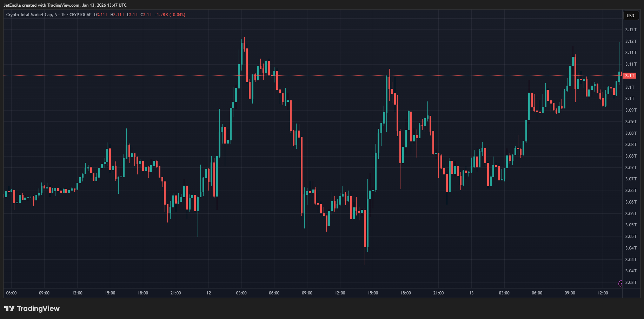
Task: Click the 3.12 T label on the price scale
Action: click(x=630, y=30)
